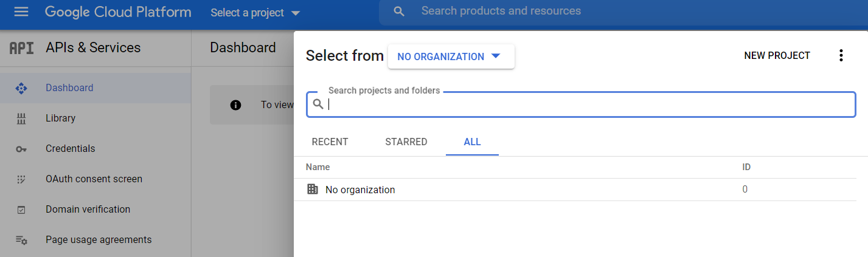The height and width of the screenshot is (257, 868).
Task: Click the API logo icon
Action: (22, 48)
